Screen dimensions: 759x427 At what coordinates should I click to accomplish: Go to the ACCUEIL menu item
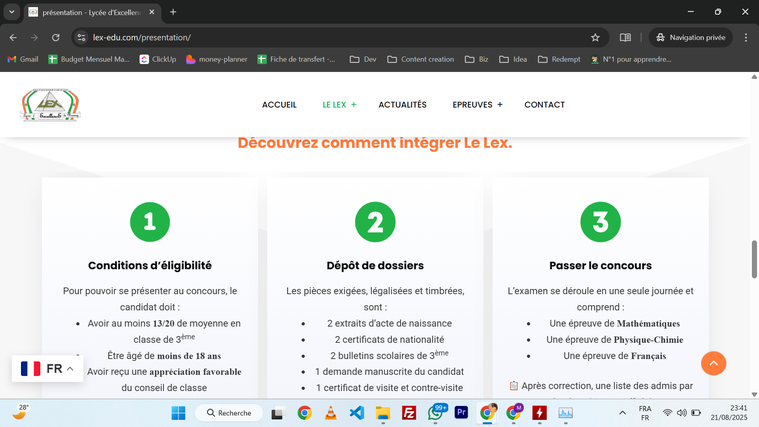click(279, 105)
